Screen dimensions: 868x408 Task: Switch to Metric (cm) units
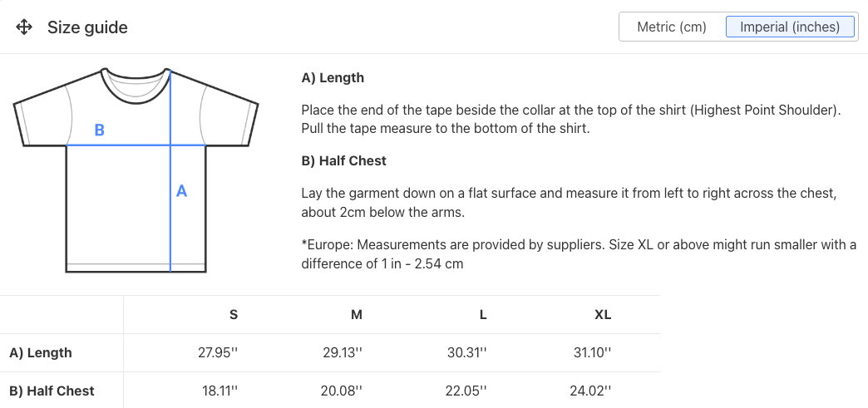click(672, 27)
